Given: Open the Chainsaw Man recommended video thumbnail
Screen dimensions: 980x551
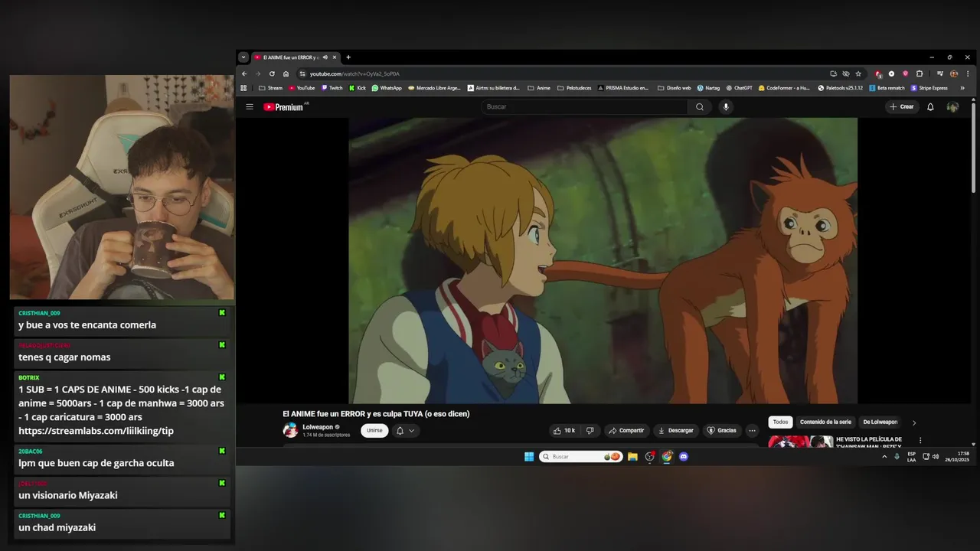Looking at the screenshot, I should click(801, 442).
